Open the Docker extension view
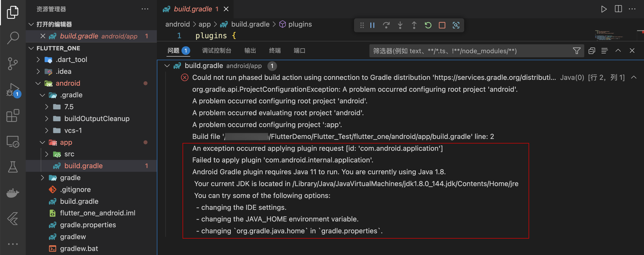644x255 pixels. (x=13, y=193)
